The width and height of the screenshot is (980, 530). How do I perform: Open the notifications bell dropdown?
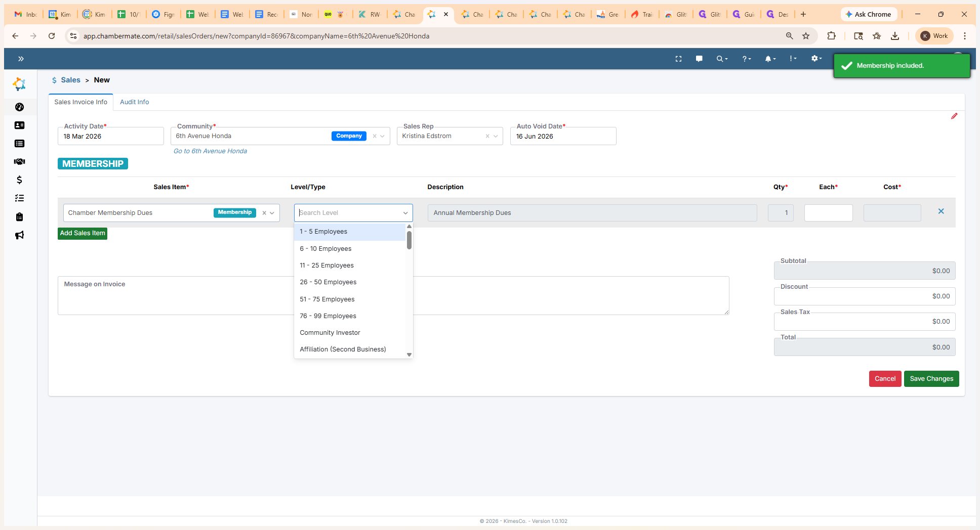770,59
